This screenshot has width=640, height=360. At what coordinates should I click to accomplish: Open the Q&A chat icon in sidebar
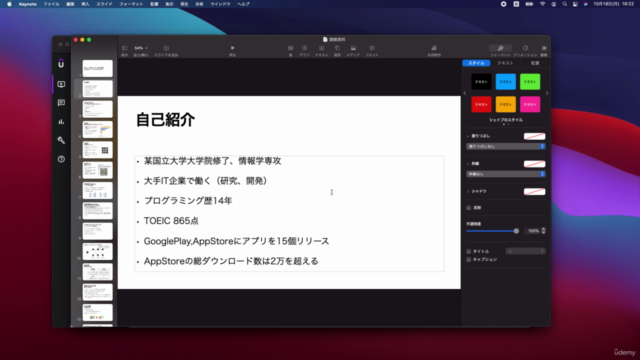point(61,103)
